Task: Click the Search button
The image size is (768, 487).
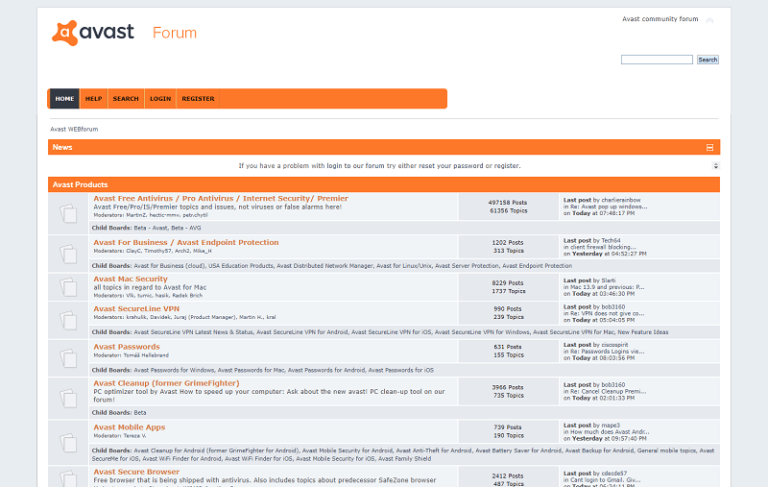Action: (708, 59)
